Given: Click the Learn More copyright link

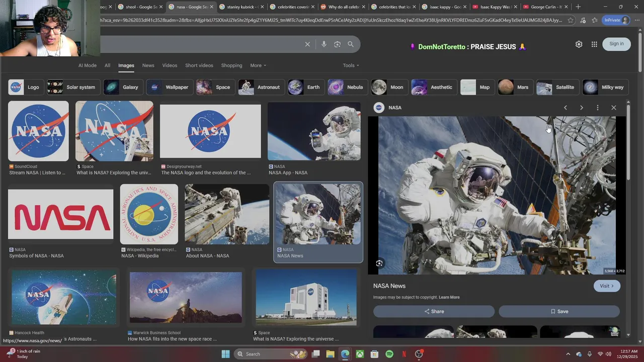Looking at the screenshot, I should [449, 297].
